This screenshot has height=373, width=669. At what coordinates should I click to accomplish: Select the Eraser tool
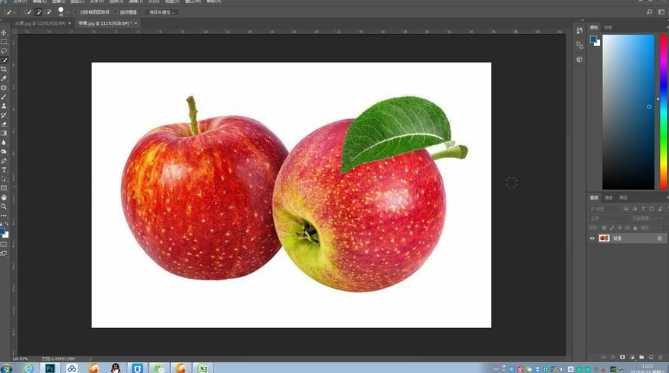click(4, 124)
